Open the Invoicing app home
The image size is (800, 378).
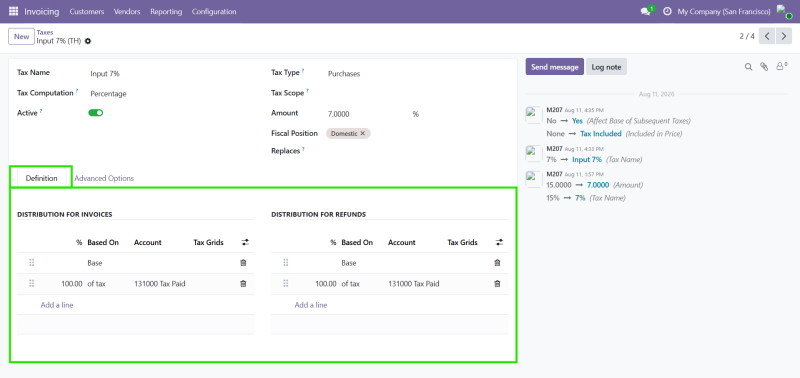[41, 11]
